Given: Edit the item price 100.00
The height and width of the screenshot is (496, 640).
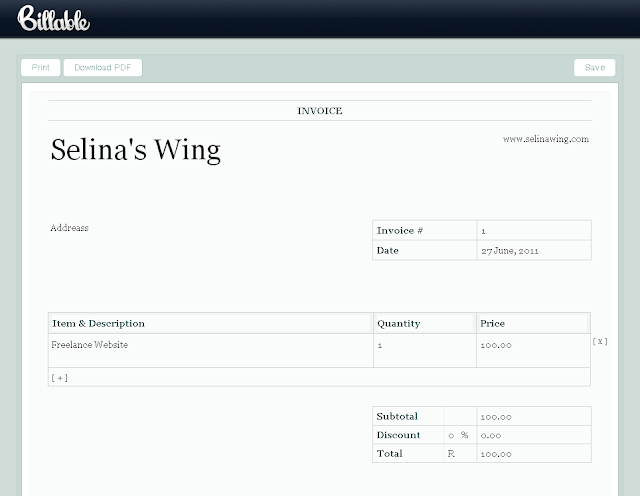Looking at the screenshot, I should (x=533, y=350).
